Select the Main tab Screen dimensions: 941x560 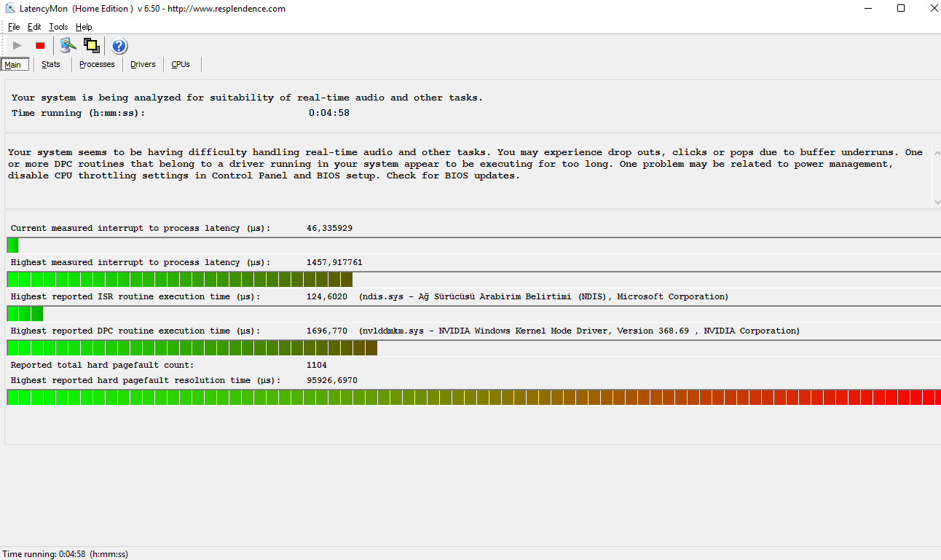coord(15,64)
